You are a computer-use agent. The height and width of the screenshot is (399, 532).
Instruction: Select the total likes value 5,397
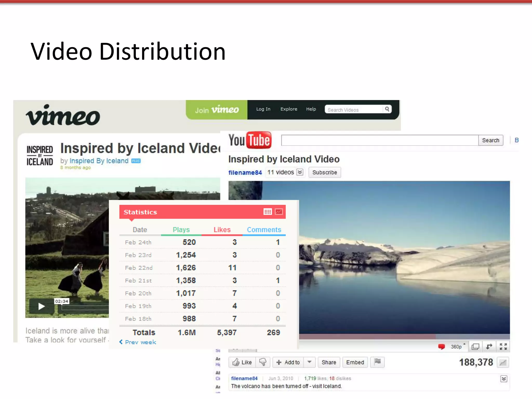tap(227, 332)
